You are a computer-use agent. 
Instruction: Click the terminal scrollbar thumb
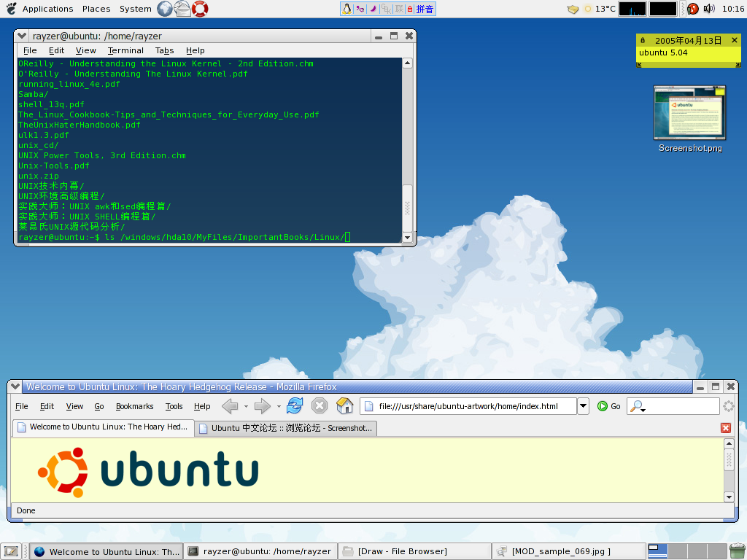[407, 208]
